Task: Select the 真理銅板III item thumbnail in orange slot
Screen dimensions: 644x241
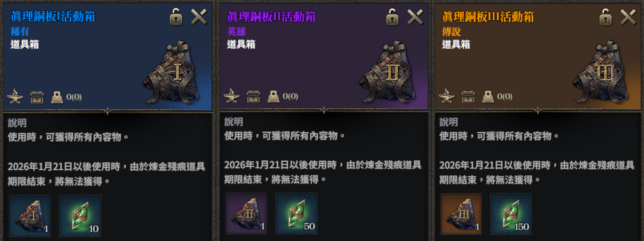Action: tap(461, 214)
